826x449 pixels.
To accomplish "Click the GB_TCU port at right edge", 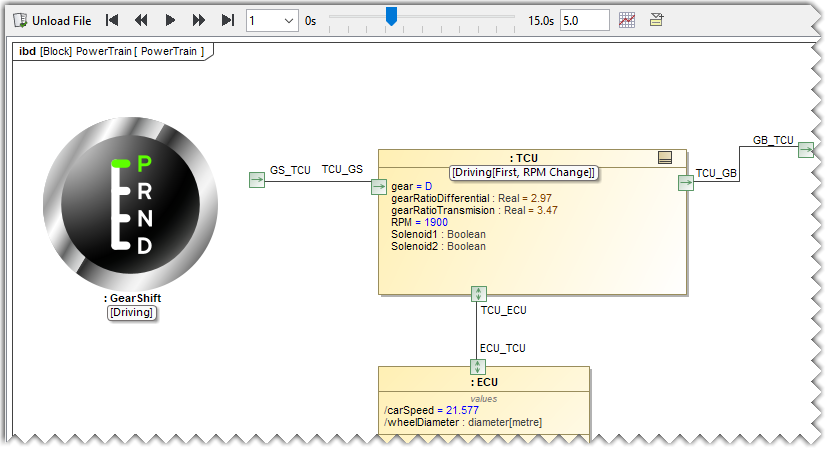I will [x=805, y=150].
